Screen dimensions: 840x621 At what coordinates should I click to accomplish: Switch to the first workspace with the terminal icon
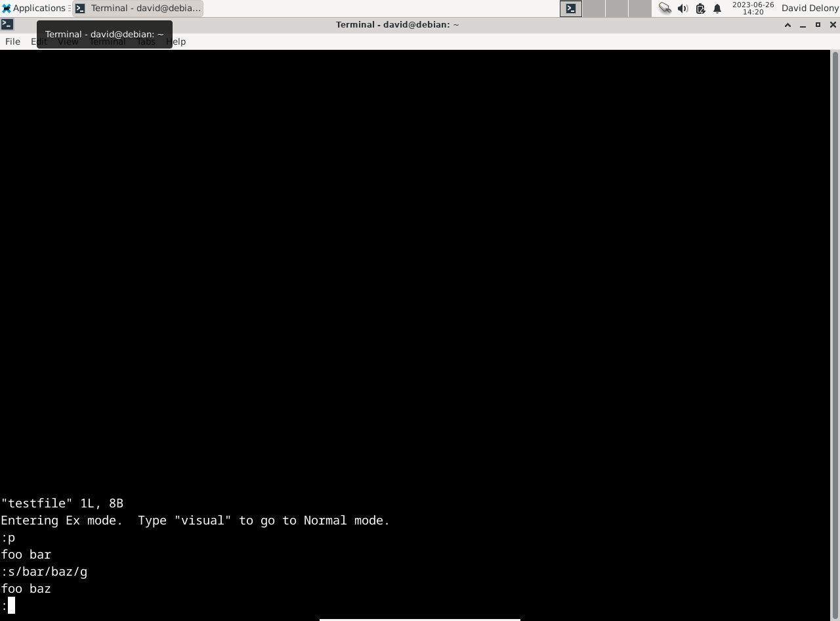pos(571,9)
